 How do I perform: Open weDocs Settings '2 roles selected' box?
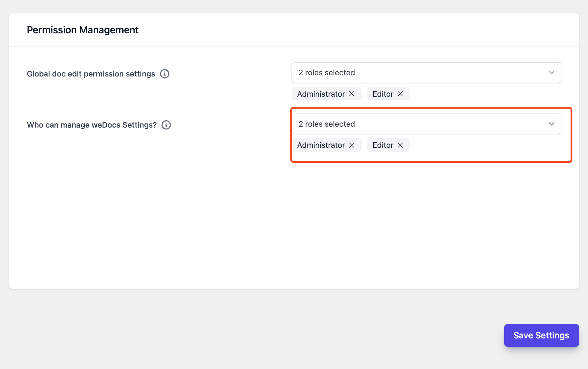click(x=426, y=124)
